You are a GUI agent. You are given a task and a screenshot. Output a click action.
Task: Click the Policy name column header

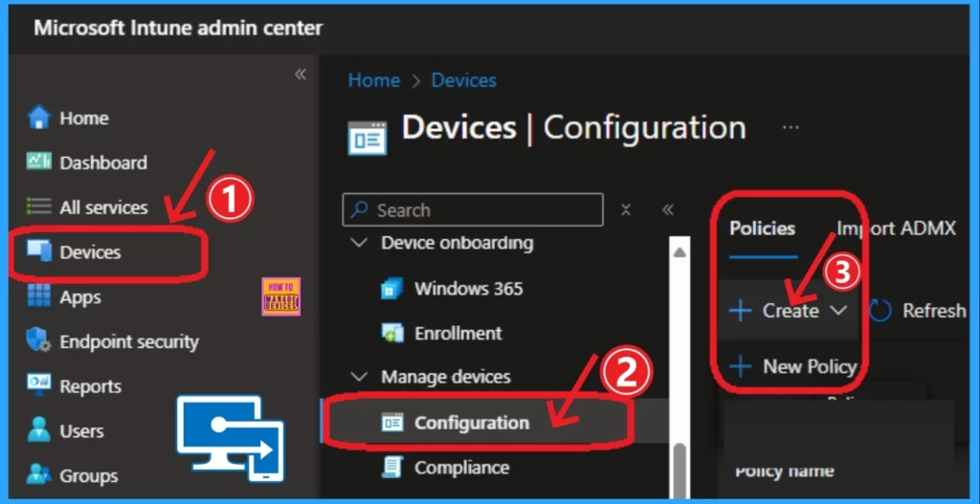click(x=785, y=471)
